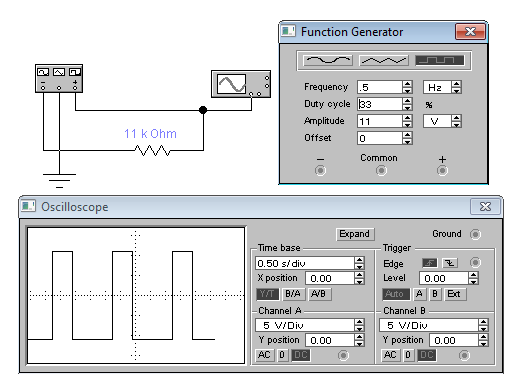Select the sine wave waveform button
Image resolution: width=530 pixels, height=382 pixels.
(x=328, y=61)
